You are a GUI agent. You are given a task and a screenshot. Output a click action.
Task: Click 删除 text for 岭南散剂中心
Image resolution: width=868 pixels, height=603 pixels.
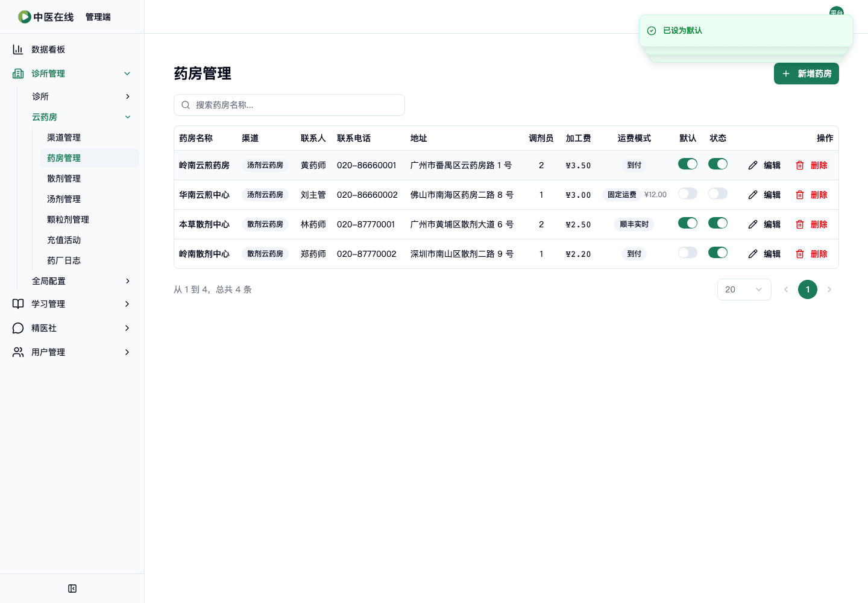point(819,254)
